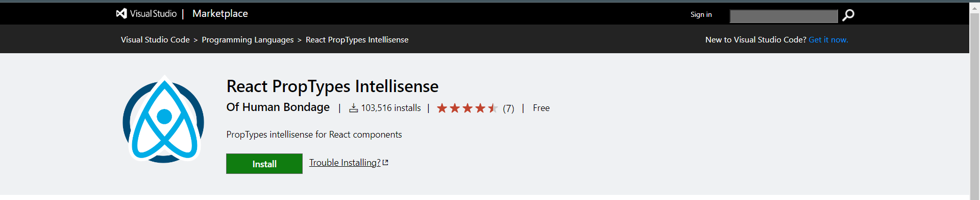Click the green Install button
Image resolution: width=980 pixels, height=200 pixels.
pyautogui.click(x=264, y=164)
